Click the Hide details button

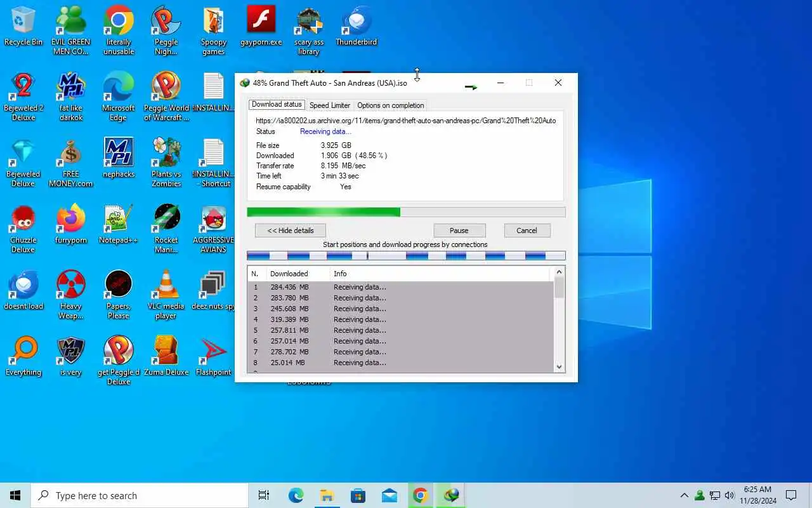tap(291, 231)
